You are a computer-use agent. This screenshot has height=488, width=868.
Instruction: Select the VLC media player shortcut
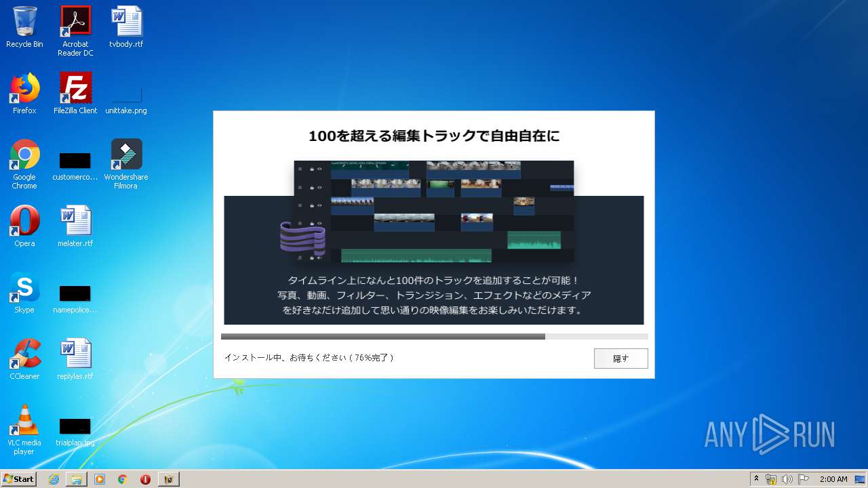pos(24,430)
